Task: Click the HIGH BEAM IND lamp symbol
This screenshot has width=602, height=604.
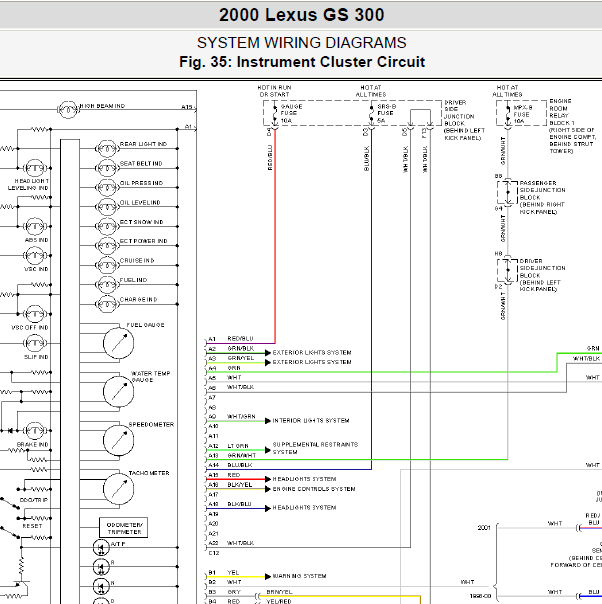Action: coord(68,110)
